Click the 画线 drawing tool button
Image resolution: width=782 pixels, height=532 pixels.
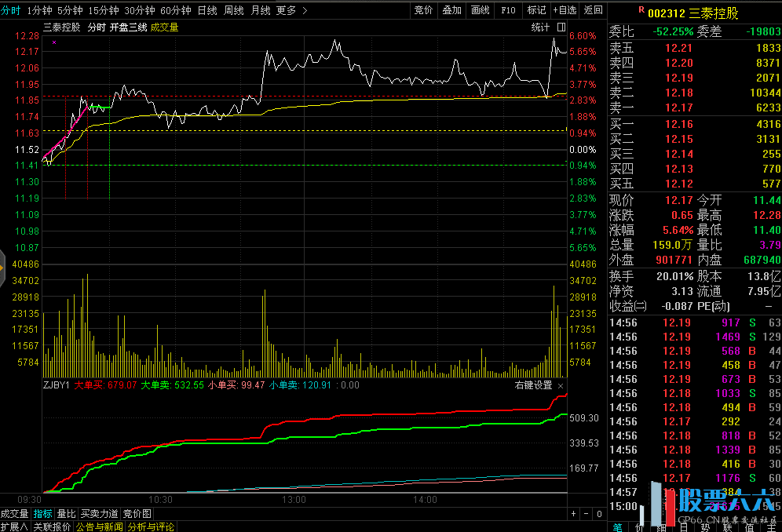[x=480, y=10]
